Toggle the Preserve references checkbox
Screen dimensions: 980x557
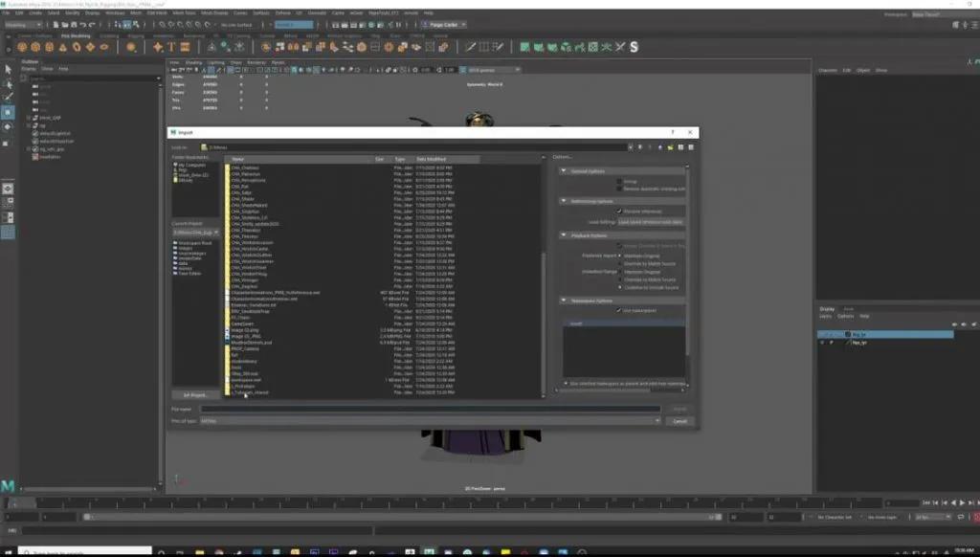[x=618, y=211]
